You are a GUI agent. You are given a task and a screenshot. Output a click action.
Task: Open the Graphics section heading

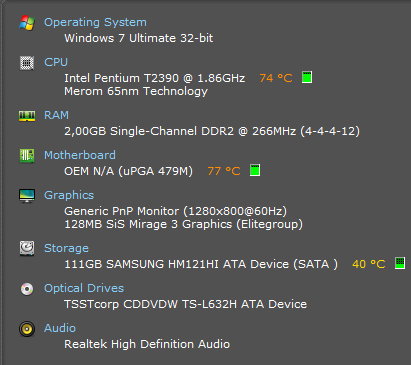69,195
